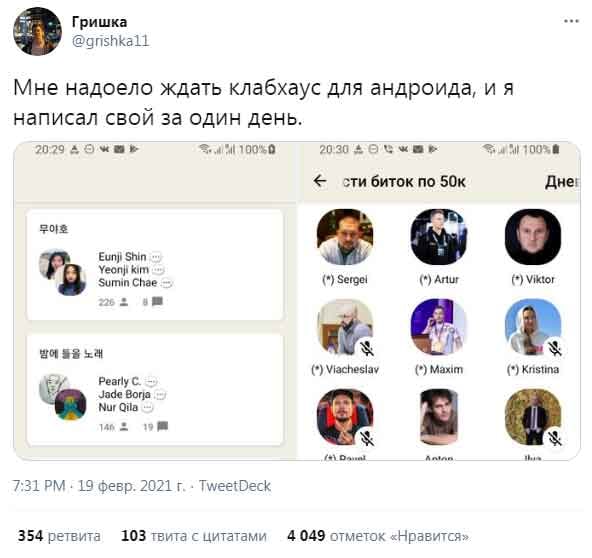Select Sergei's avatar in the room

click(x=345, y=237)
